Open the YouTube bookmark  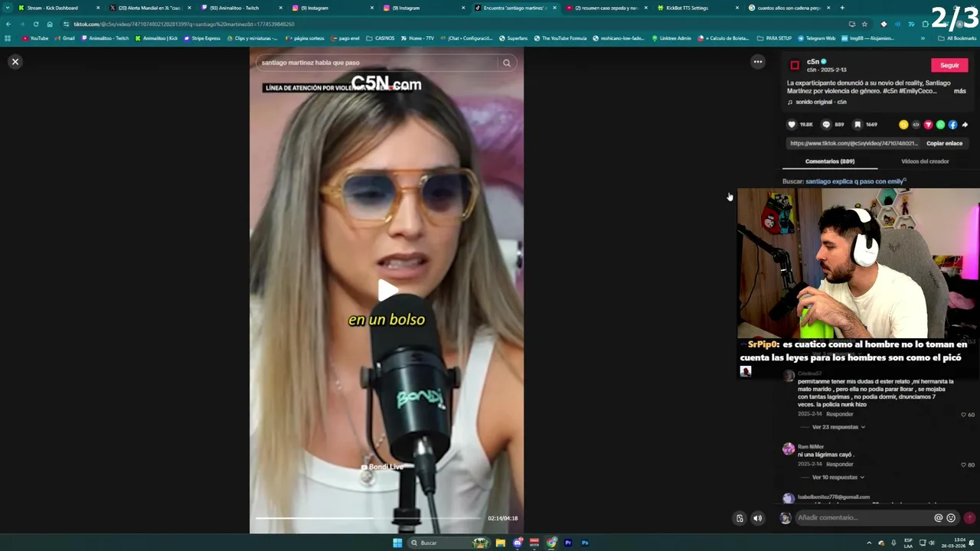[35, 38]
